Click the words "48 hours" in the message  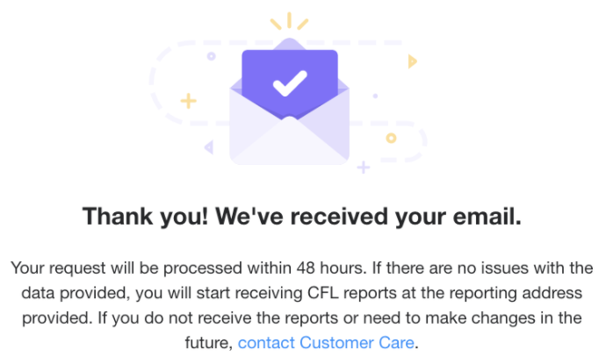331,268
